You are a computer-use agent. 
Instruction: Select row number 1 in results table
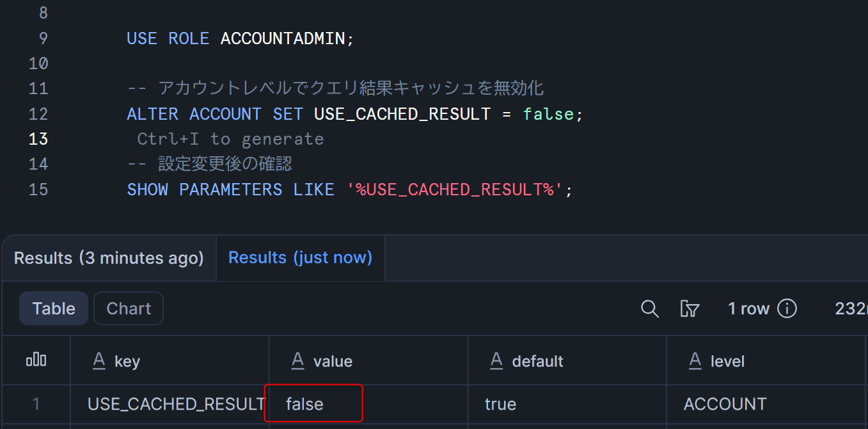click(x=36, y=404)
